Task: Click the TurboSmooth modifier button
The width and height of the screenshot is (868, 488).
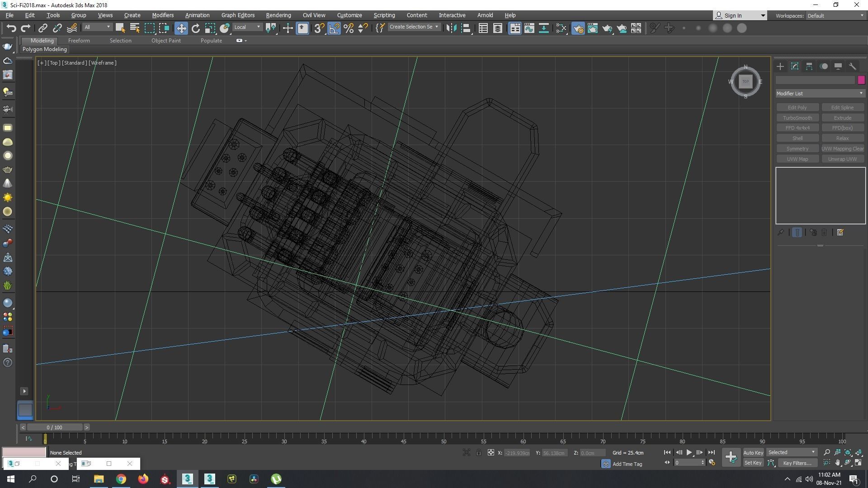Action: (797, 118)
